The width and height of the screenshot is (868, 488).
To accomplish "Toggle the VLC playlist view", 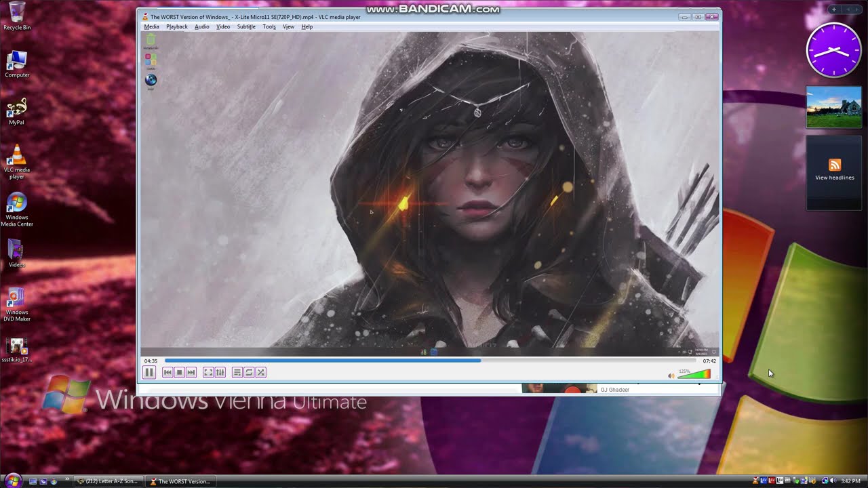I will [237, 372].
